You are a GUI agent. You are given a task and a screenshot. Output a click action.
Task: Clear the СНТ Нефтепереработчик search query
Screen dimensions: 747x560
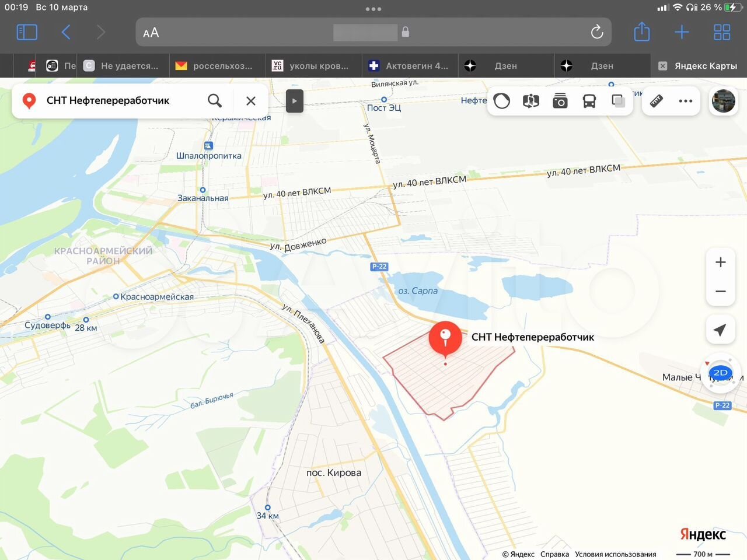coord(251,101)
